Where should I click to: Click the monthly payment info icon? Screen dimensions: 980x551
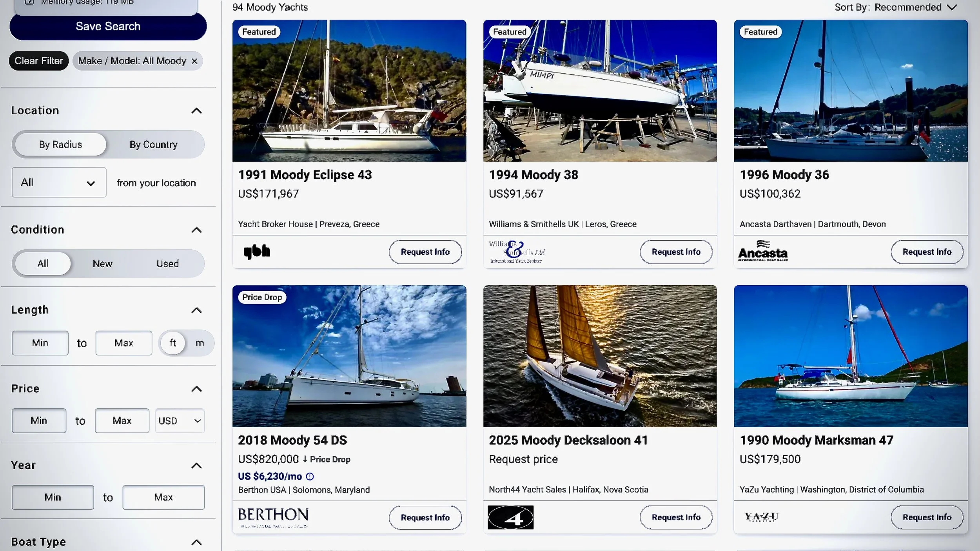click(x=310, y=477)
